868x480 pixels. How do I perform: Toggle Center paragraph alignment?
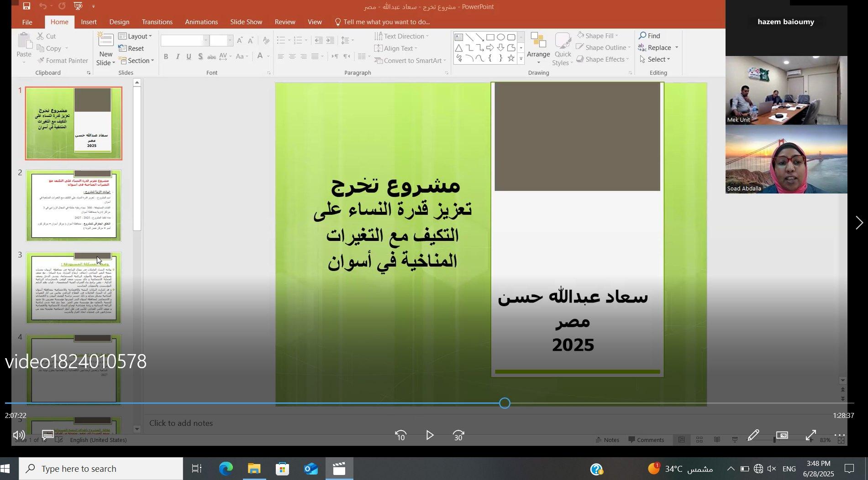pos(292,57)
